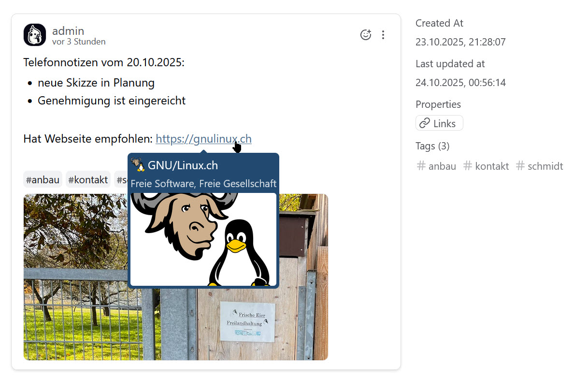The image size is (588, 382).
Task: Click the "vor 3 Stunden" timestamp
Action: [79, 42]
